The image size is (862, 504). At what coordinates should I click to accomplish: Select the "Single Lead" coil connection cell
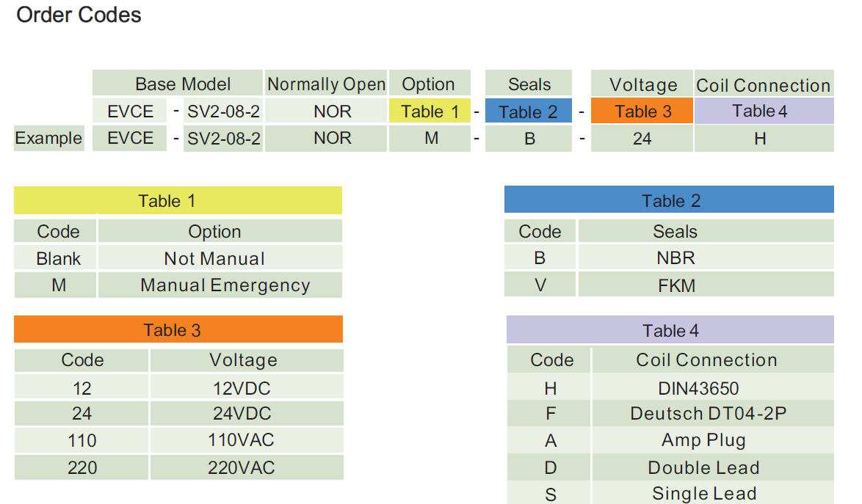(703, 494)
